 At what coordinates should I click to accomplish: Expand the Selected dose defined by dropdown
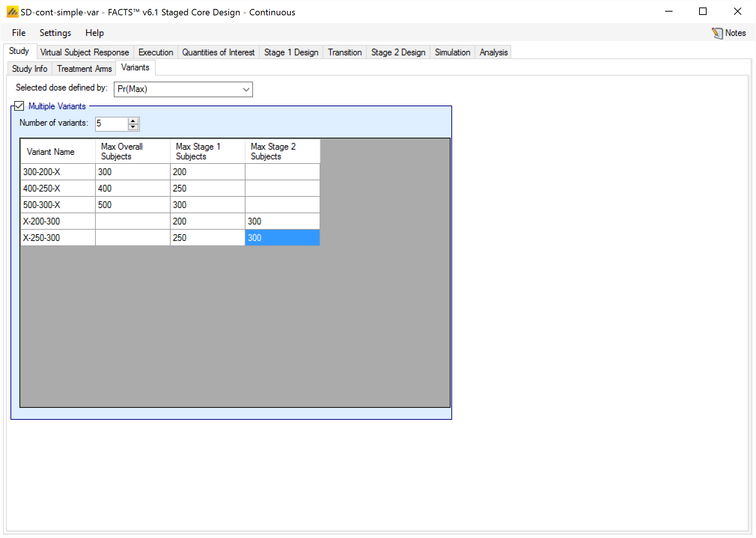coord(246,89)
